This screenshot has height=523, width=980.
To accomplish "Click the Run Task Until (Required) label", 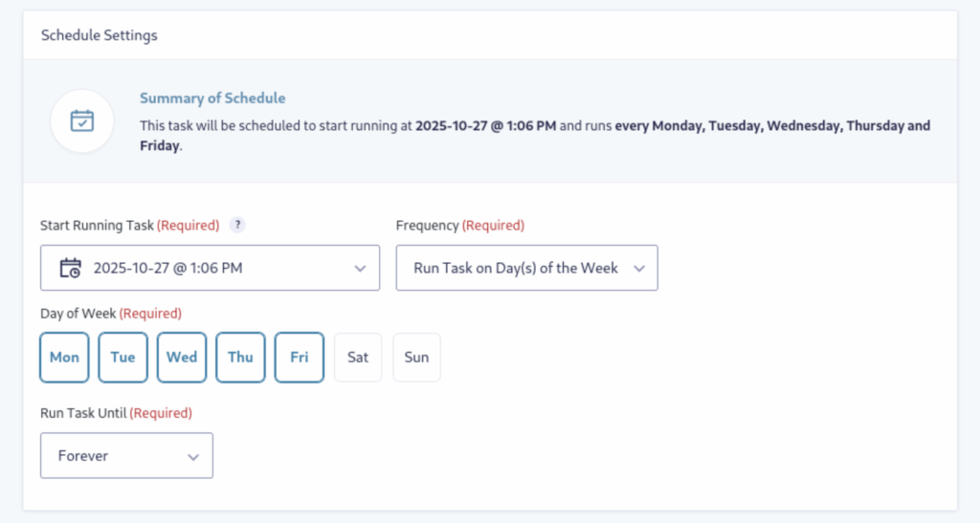I will [x=116, y=413].
